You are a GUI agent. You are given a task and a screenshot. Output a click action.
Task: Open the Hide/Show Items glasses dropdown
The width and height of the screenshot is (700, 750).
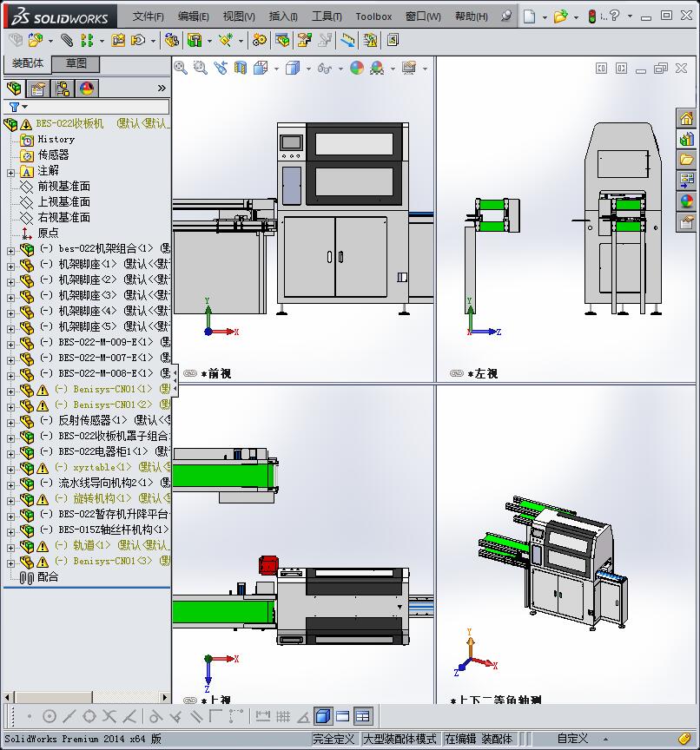(x=341, y=69)
